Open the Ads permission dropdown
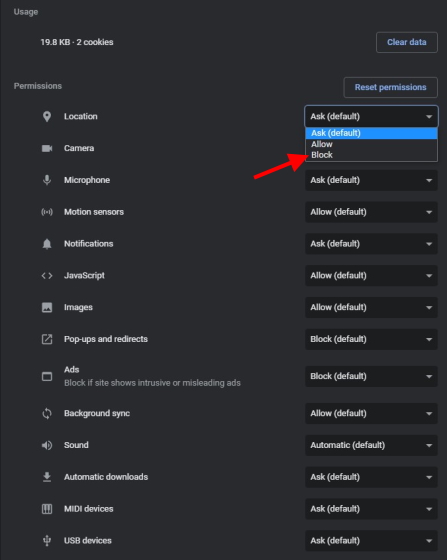 click(x=371, y=376)
